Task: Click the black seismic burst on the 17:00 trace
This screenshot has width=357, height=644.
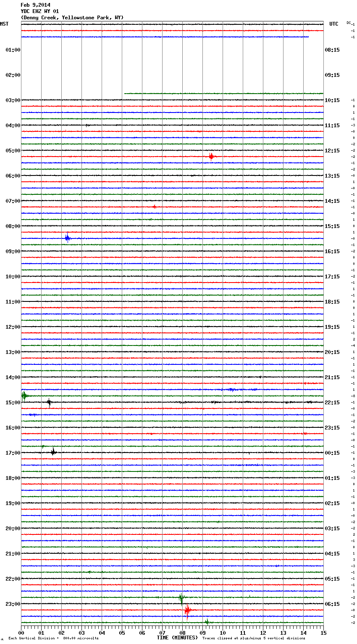Action: (x=53, y=452)
